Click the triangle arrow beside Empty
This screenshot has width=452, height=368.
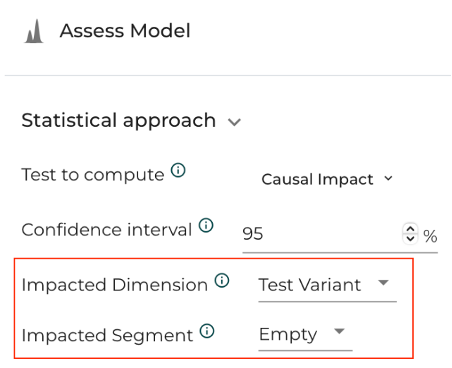[x=339, y=331]
